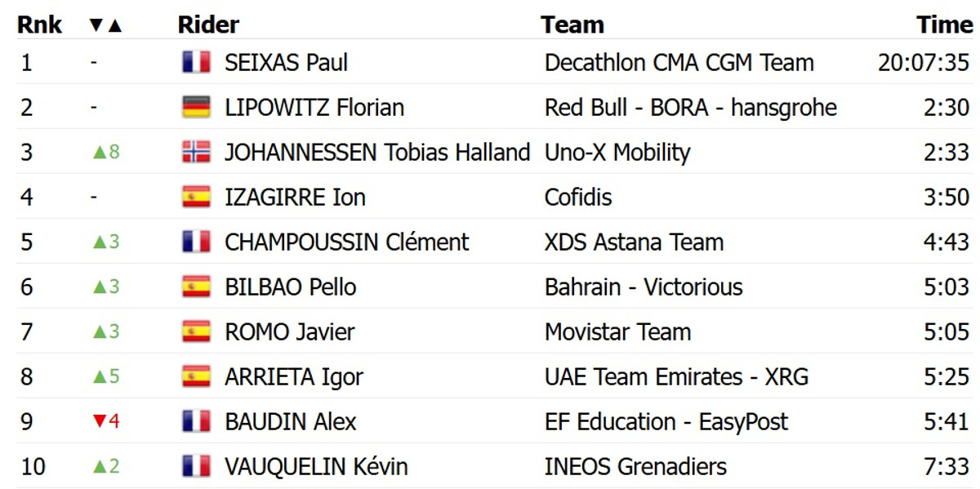This screenshot has width=980, height=489.
Task: Open ARRIETA Igor rider profile
Action: 293,377
